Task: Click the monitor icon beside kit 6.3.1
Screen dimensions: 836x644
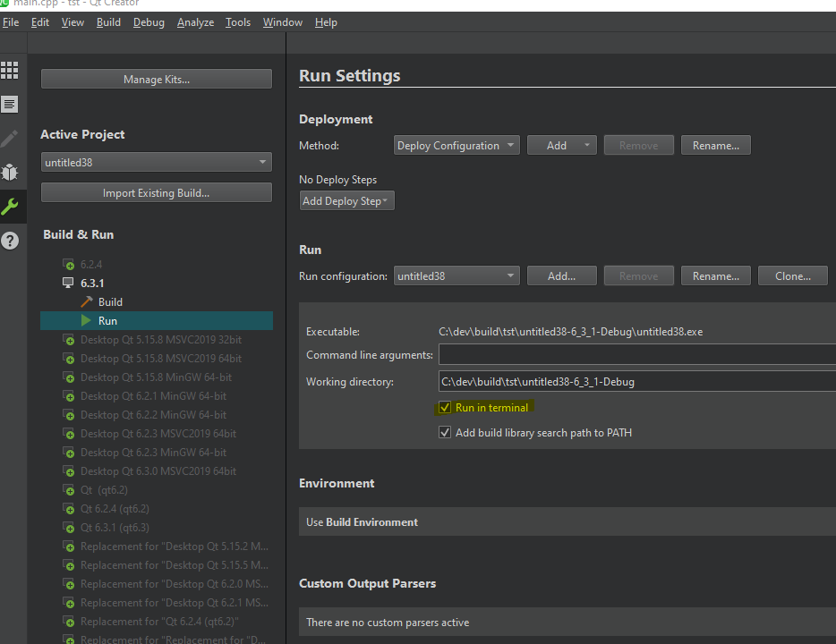Action: pyautogui.click(x=68, y=283)
